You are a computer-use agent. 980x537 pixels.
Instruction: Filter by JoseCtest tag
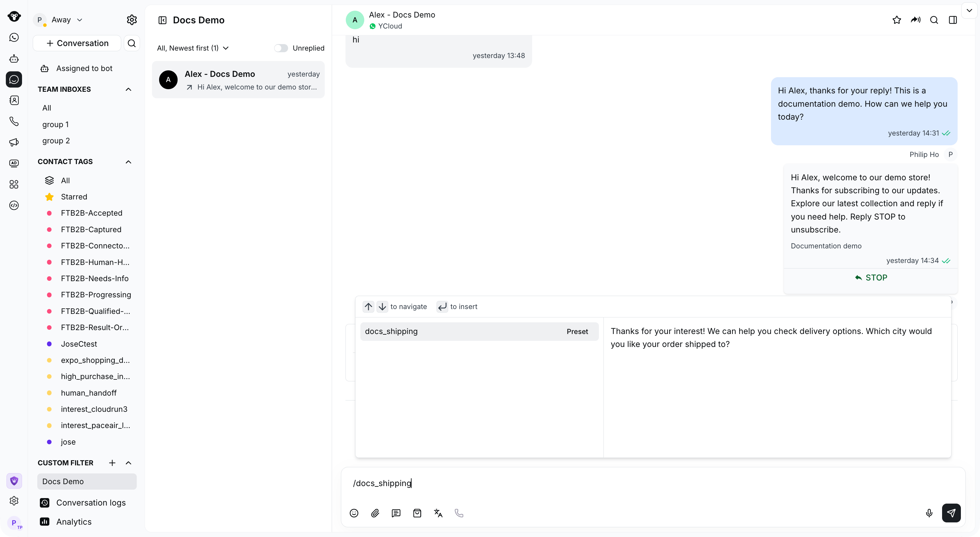tap(79, 344)
